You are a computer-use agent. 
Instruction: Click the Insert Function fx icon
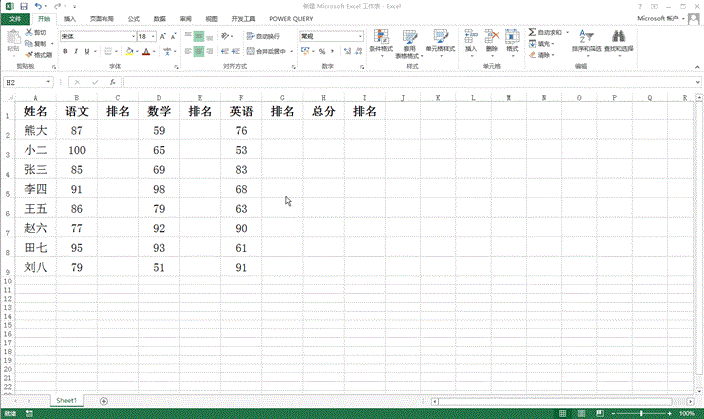112,82
